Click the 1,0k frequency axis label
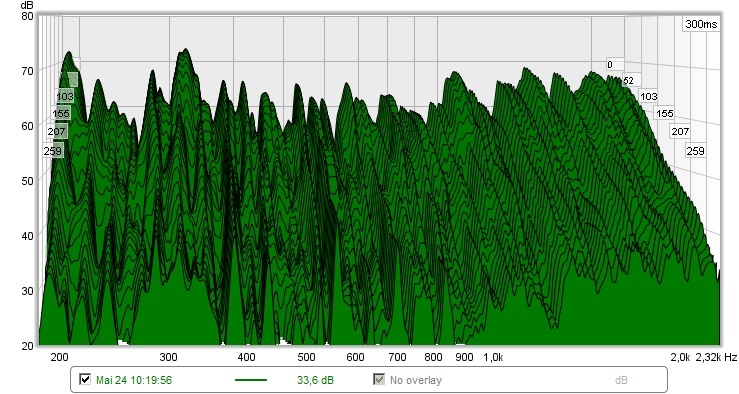Viewport: 739px width, 394px height. (x=493, y=357)
